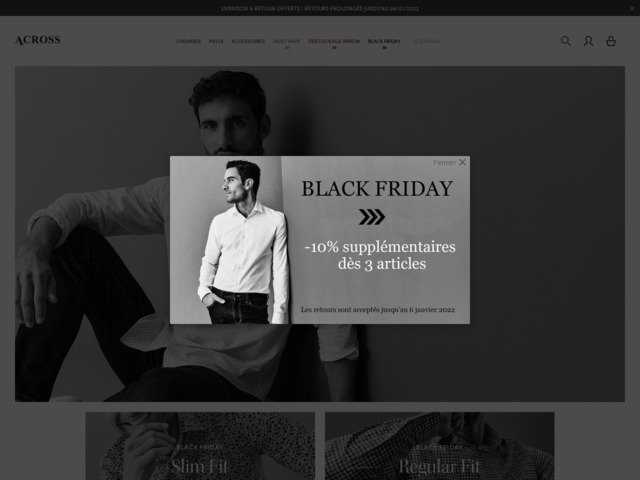
Task: Close the Black Friday popup with the X icon
Action: point(462,162)
